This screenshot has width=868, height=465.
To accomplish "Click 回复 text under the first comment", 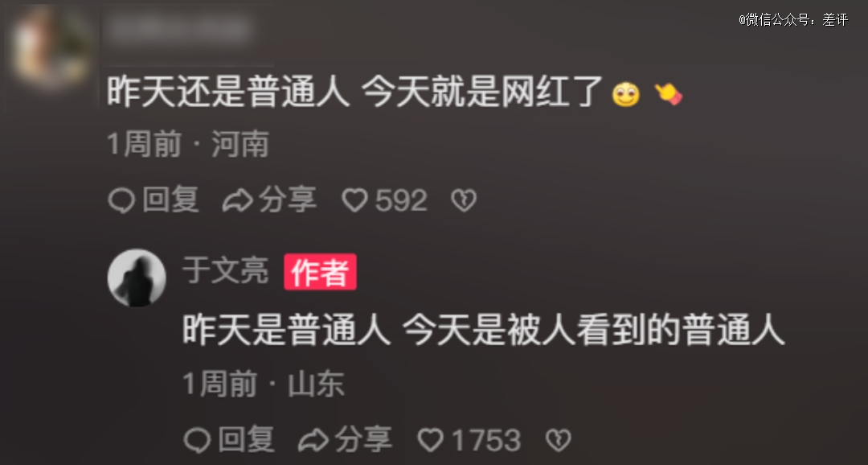I will (170, 200).
